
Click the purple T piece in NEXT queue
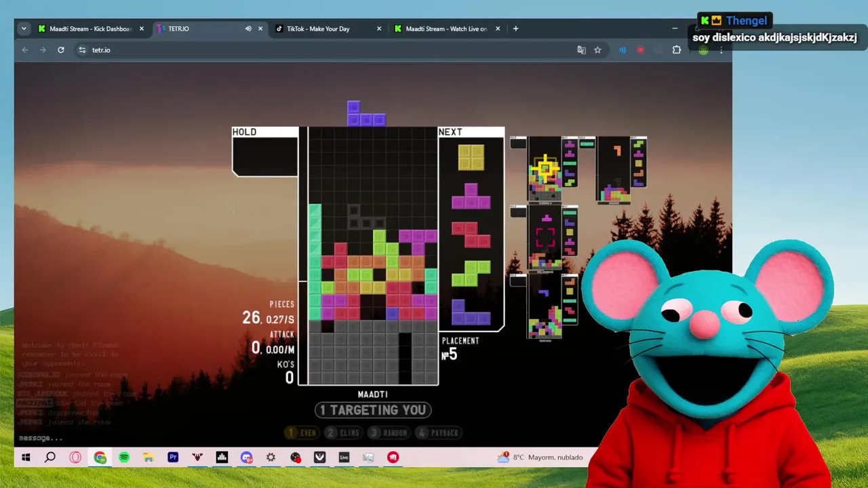[471, 196]
